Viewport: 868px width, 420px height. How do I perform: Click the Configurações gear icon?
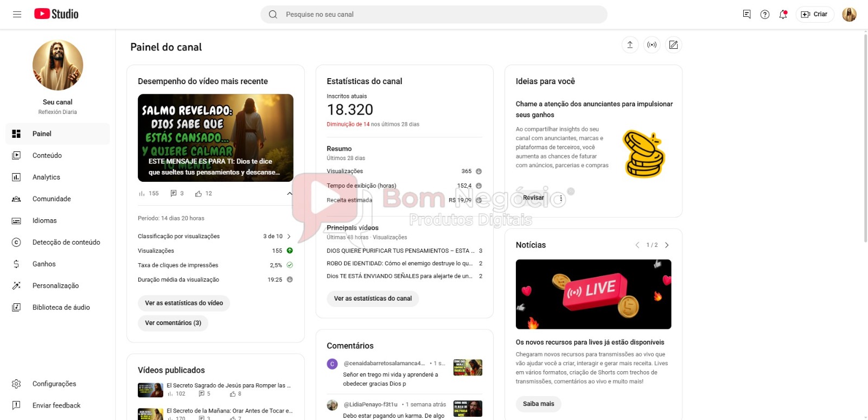click(x=16, y=384)
